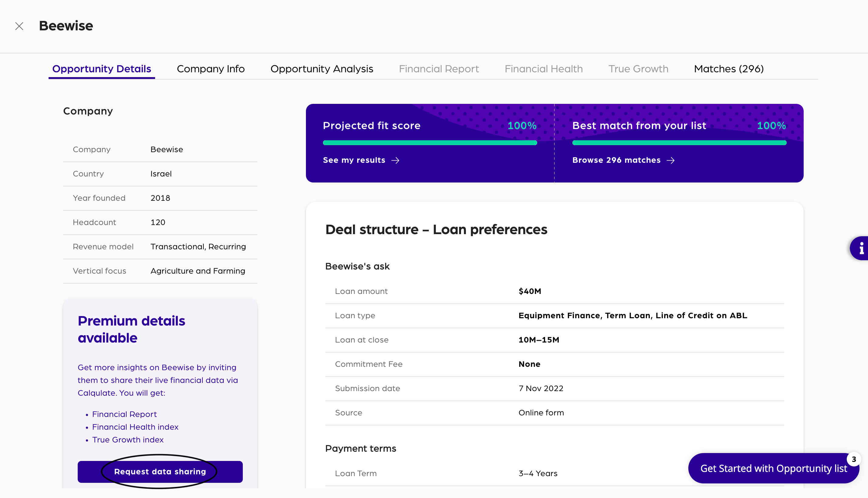Click the Projected fit score progress bar
The height and width of the screenshot is (498, 868).
click(x=430, y=143)
